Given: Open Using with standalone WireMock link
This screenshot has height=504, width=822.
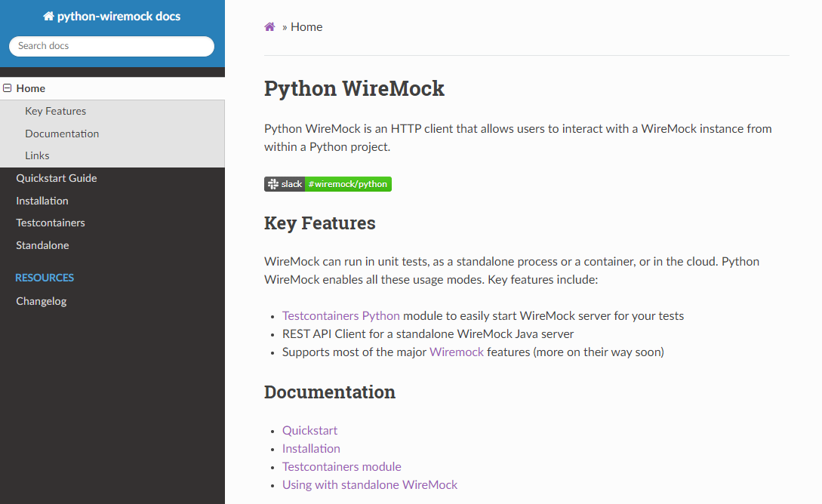Looking at the screenshot, I should [x=370, y=484].
